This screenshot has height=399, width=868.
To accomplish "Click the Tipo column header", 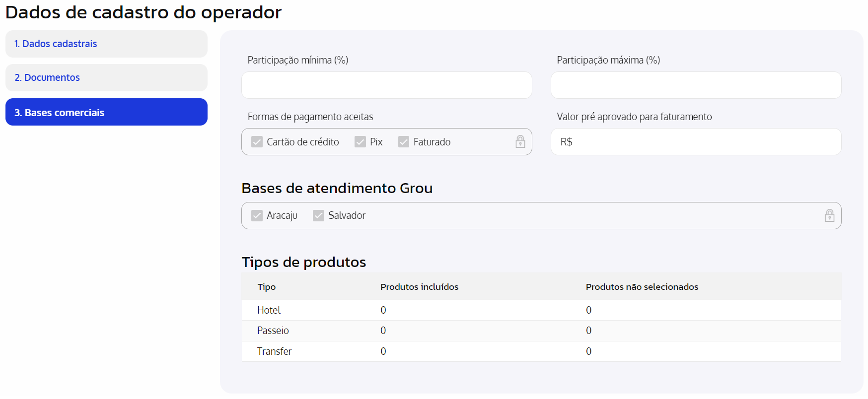I will [x=267, y=287].
